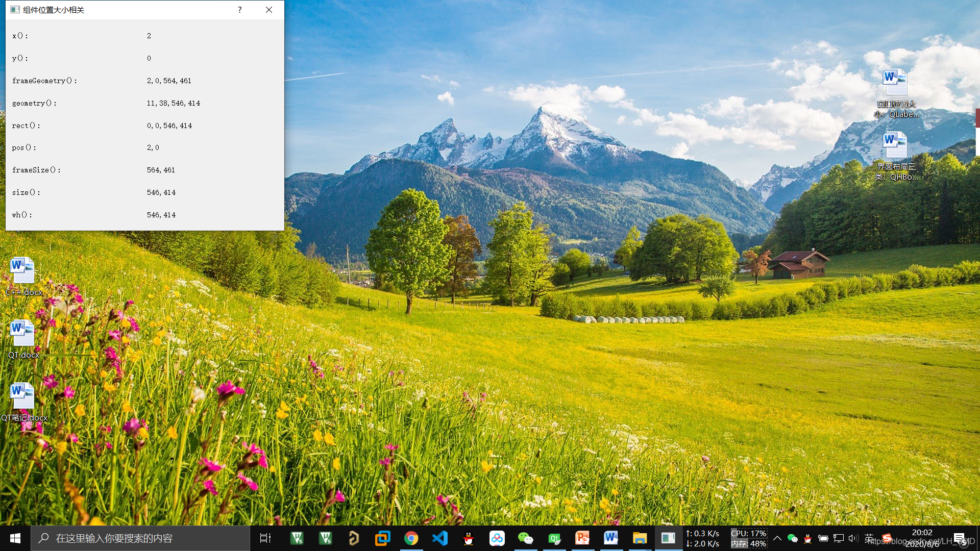The image size is (980, 551).
Task: Expand the hidden system tray icons
Action: [777, 538]
